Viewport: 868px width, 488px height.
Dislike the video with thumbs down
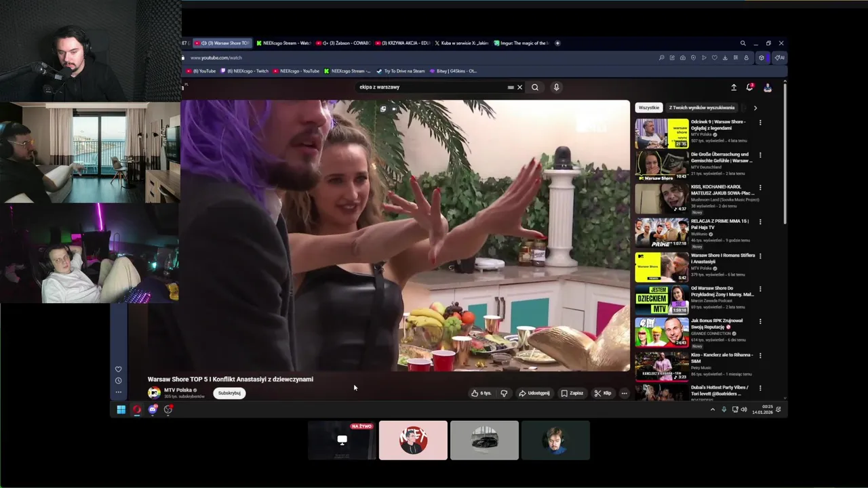coord(504,393)
